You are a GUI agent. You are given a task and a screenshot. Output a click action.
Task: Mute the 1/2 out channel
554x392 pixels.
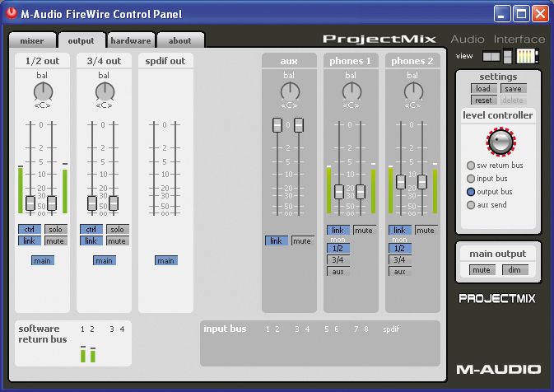click(55, 240)
